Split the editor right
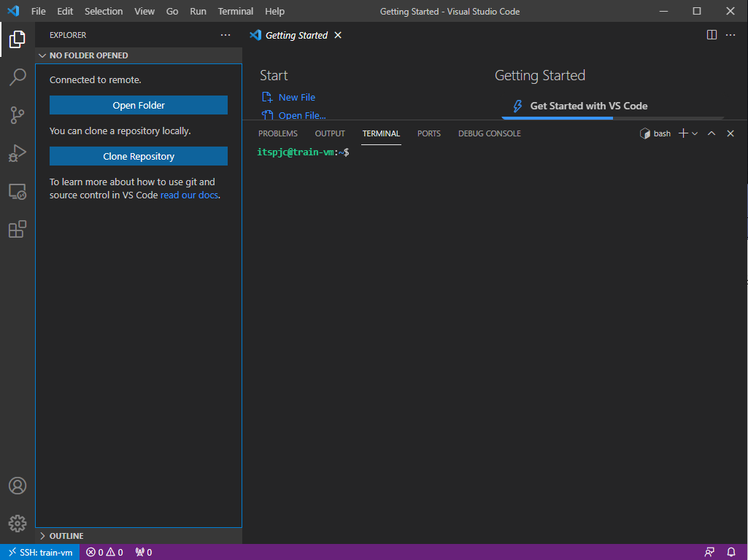This screenshot has width=748, height=560. coord(712,35)
